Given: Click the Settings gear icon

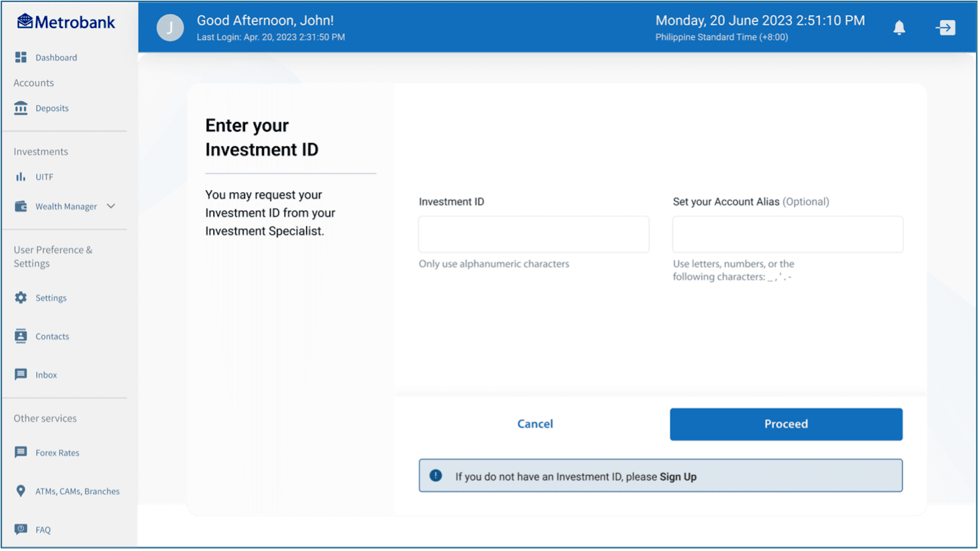Looking at the screenshot, I should click(21, 297).
